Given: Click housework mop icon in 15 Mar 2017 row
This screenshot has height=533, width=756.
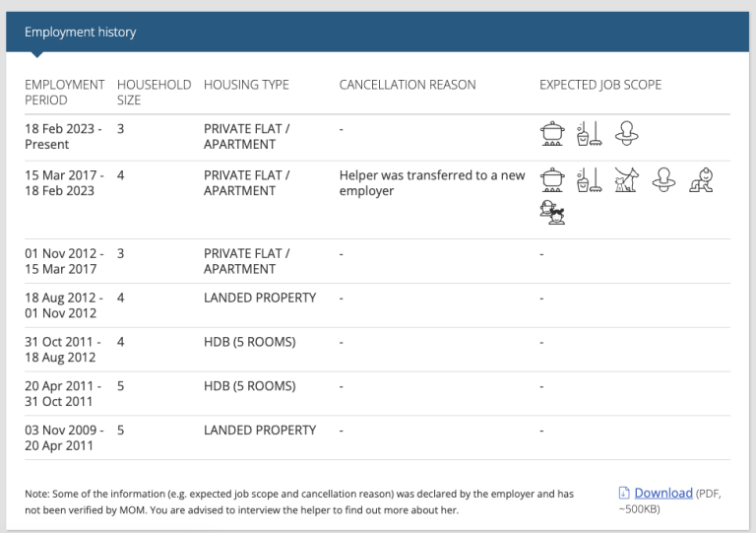Looking at the screenshot, I should [x=590, y=180].
